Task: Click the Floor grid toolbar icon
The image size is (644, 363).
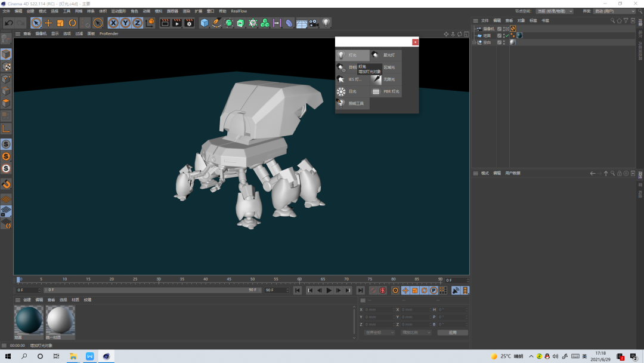Action: click(302, 23)
